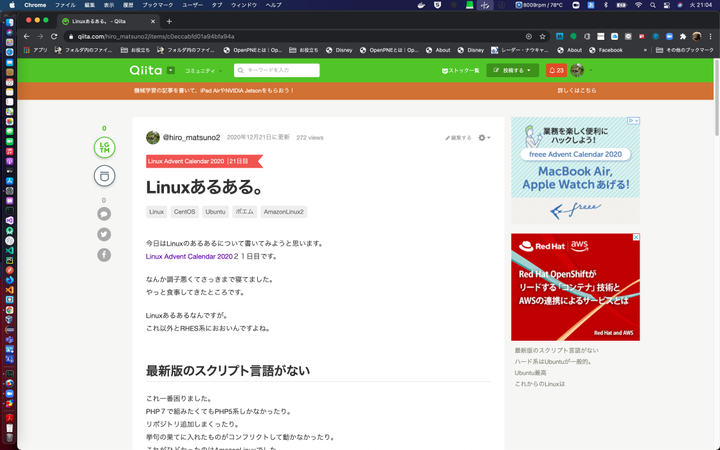Select the ポエム tag

[x=245, y=212]
